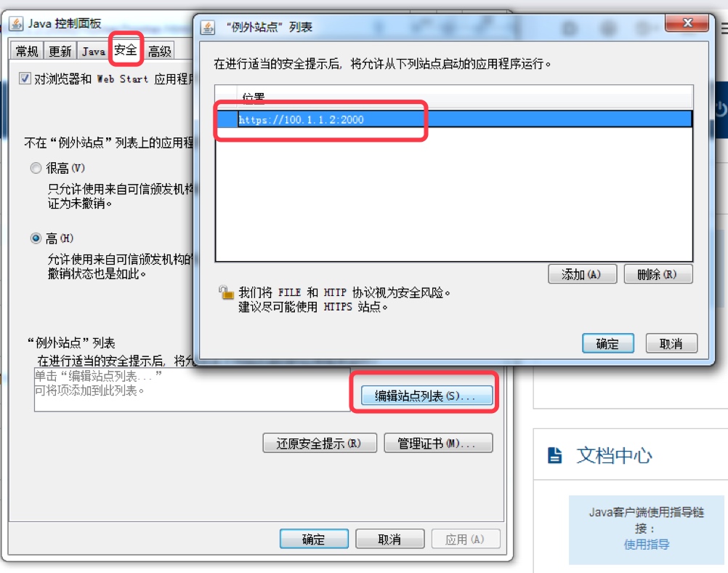Click the 添加 (A) button

click(582, 274)
